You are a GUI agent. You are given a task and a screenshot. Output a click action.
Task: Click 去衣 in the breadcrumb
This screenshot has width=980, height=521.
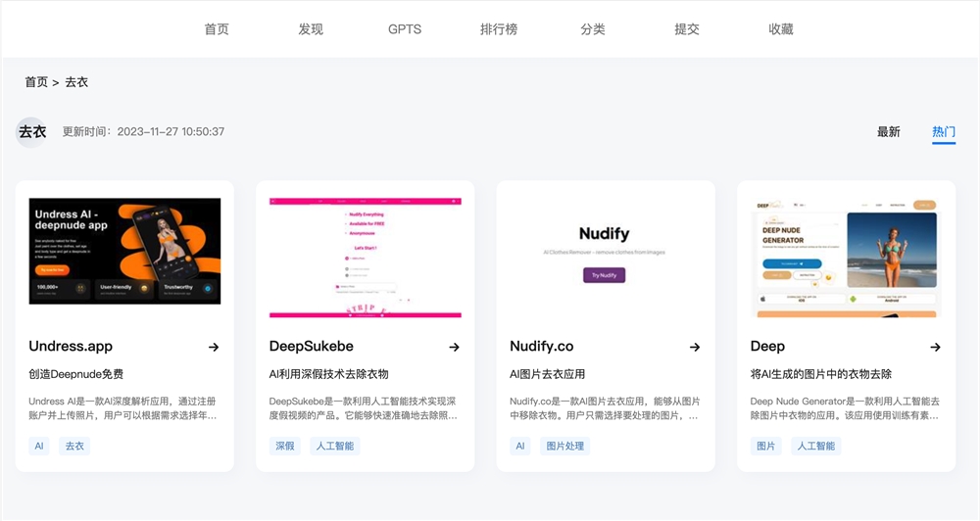click(x=76, y=82)
